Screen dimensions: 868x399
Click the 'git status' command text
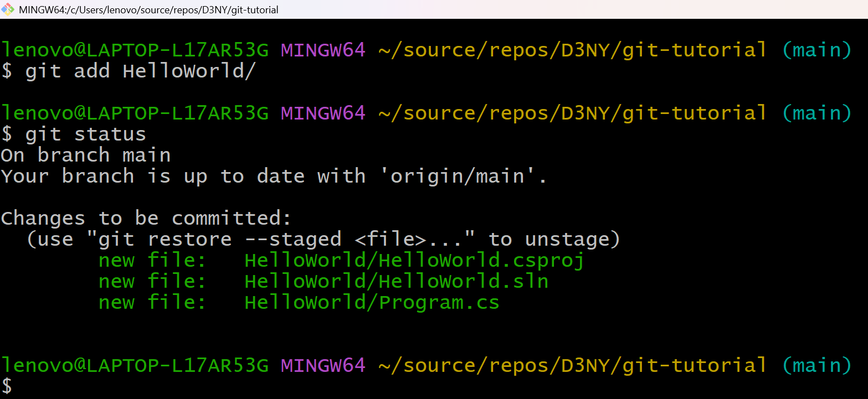click(x=86, y=134)
